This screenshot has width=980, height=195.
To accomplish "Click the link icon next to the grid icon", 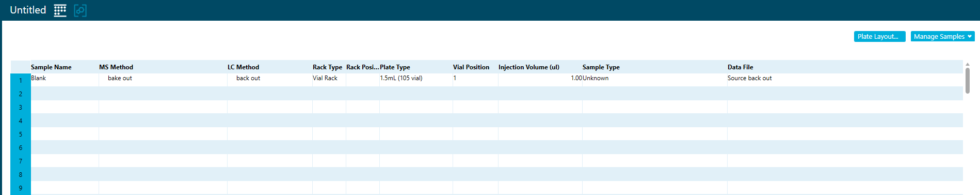I will [x=81, y=10].
